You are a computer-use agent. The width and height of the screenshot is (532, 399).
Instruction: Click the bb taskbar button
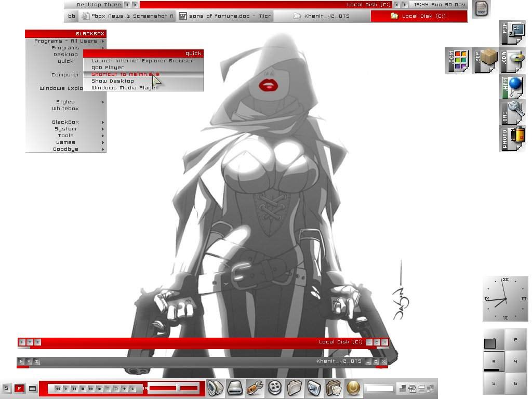click(72, 16)
